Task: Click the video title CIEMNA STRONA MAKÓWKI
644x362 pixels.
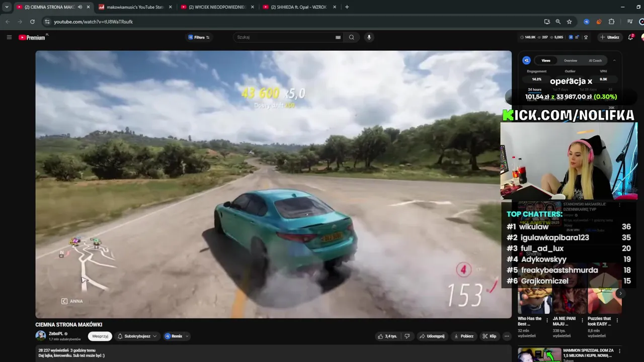Action: pos(68,325)
